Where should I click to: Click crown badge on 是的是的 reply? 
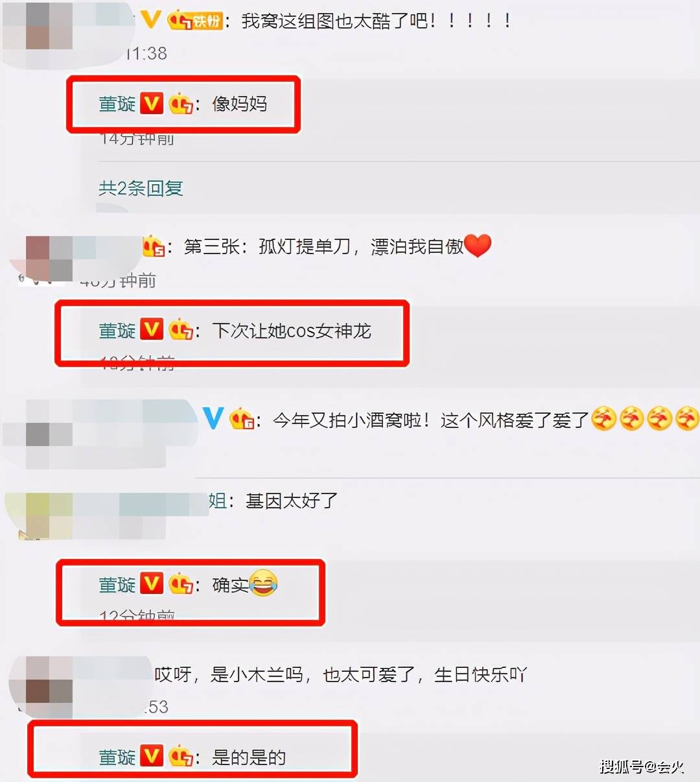(181, 757)
